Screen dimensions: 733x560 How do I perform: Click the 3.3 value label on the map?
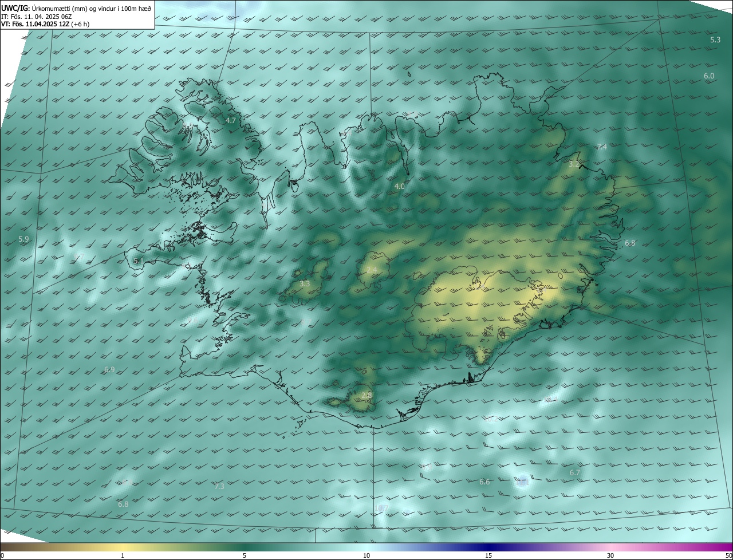305,283
